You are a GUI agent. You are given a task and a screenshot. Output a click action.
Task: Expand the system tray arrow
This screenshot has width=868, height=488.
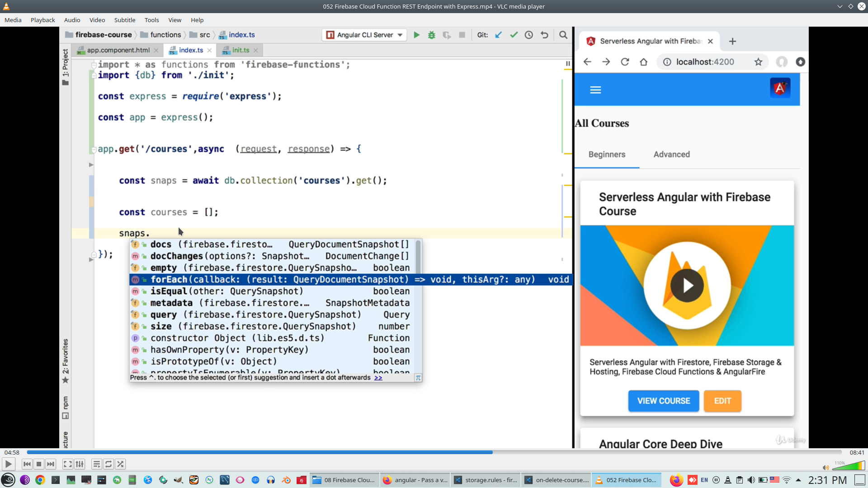pos(798,480)
